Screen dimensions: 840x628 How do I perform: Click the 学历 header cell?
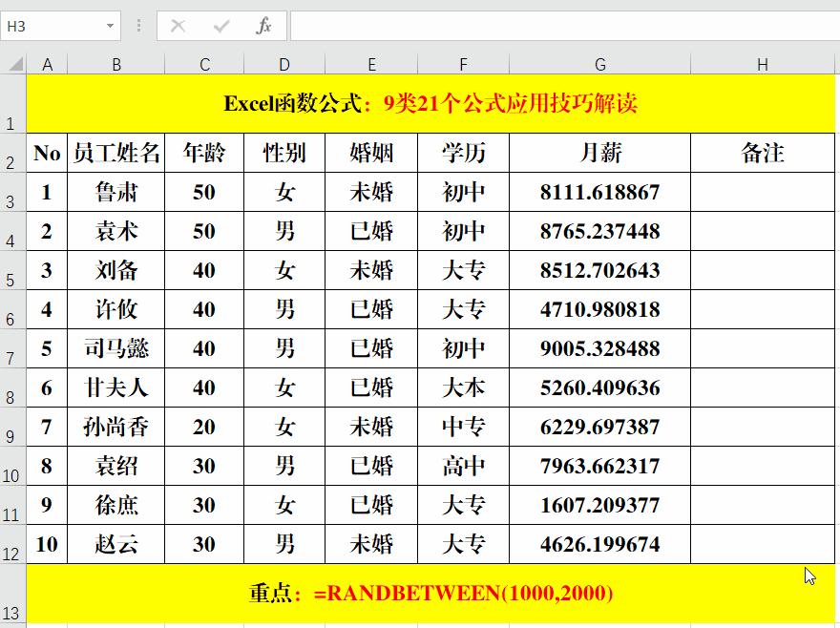point(464,153)
